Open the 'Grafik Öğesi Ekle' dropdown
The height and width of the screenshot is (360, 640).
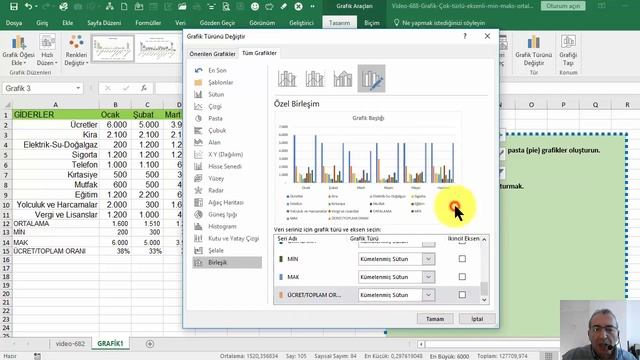(x=18, y=51)
